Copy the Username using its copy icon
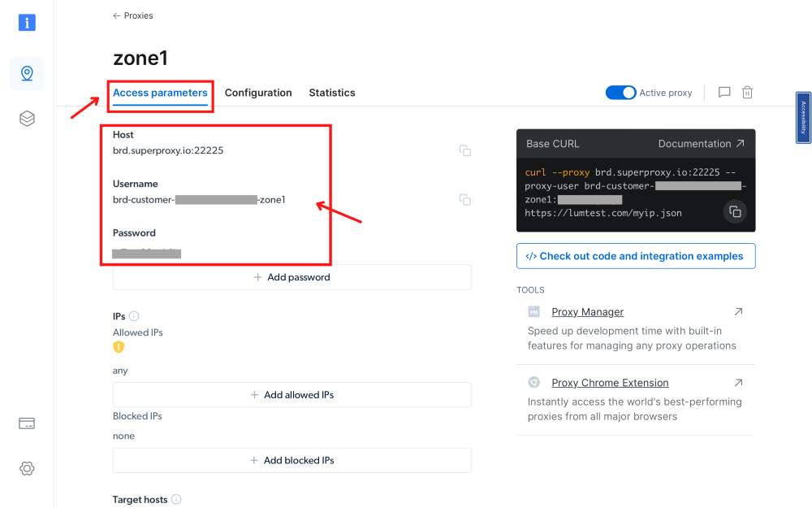The height and width of the screenshot is (508, 812). point(464,199)
